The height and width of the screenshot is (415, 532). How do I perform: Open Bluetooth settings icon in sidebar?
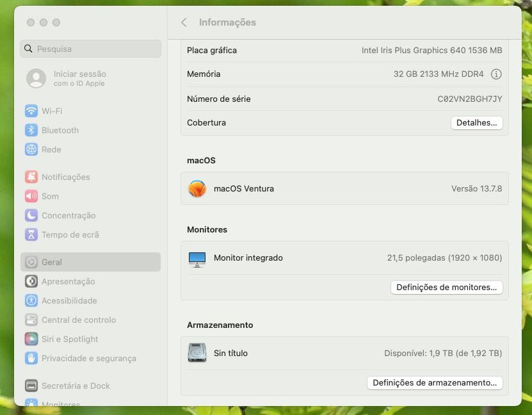(31, 130)
